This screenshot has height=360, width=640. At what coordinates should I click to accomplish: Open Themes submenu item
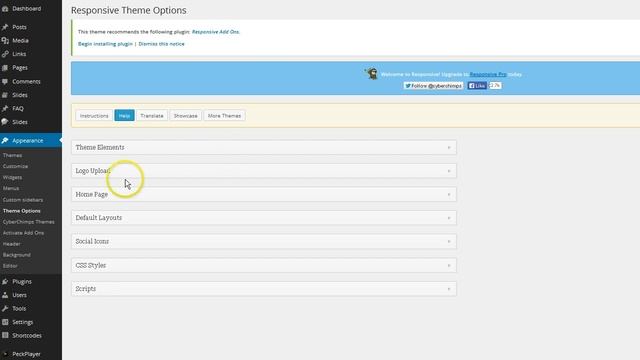[x=12, y=156]
